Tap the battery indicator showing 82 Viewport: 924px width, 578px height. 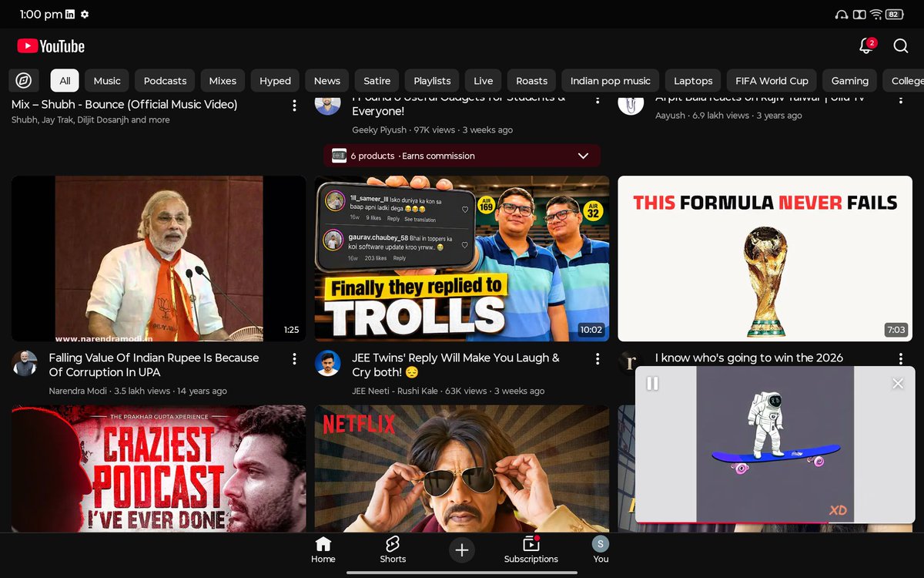click(x=894, y=15)
